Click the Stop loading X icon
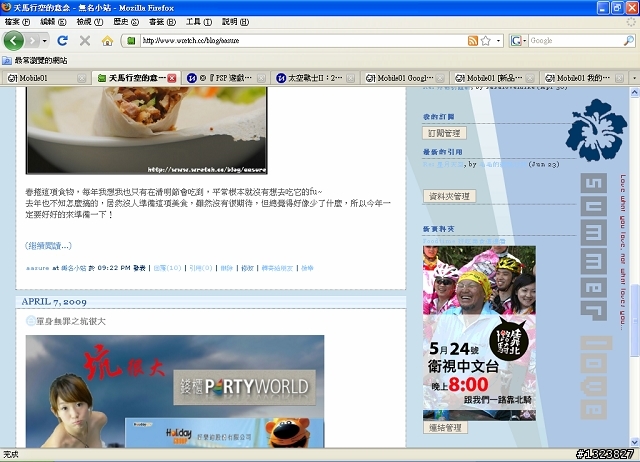Screen dimensions: 640x462 pyautogui.click(x=85, y=40)
